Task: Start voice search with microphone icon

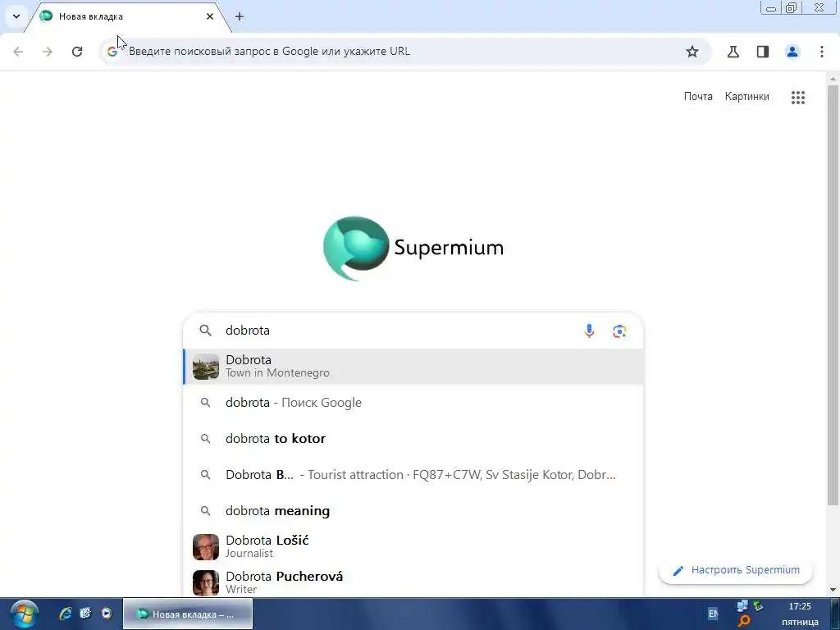Action: (x=589, y=331)
